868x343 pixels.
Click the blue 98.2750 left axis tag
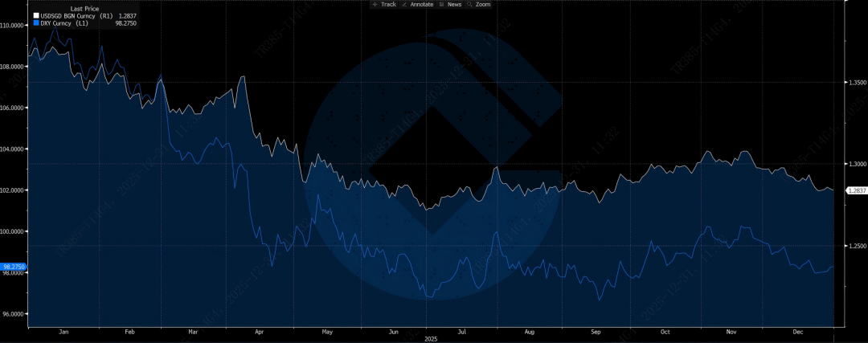(14, 266)
